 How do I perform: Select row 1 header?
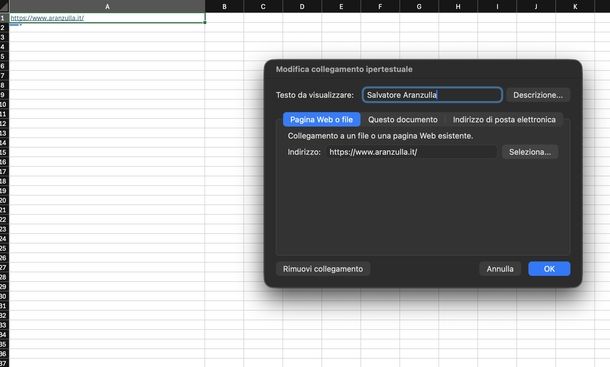click(4, 18)
